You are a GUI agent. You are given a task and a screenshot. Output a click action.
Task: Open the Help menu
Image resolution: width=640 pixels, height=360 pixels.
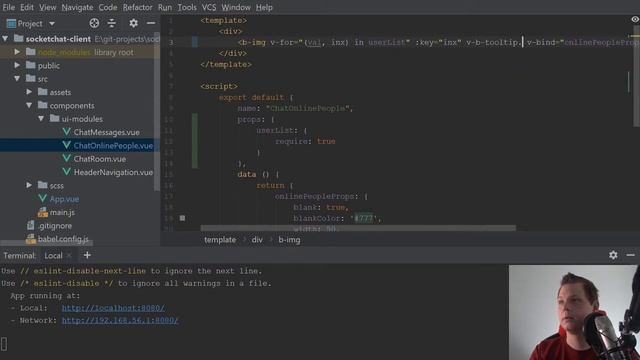(x=264, y=7)
